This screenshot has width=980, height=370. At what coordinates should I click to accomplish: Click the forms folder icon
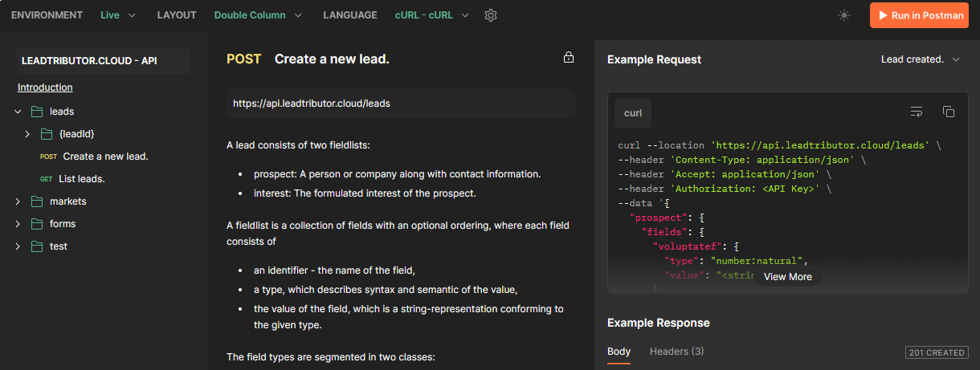tap(37, 224)
